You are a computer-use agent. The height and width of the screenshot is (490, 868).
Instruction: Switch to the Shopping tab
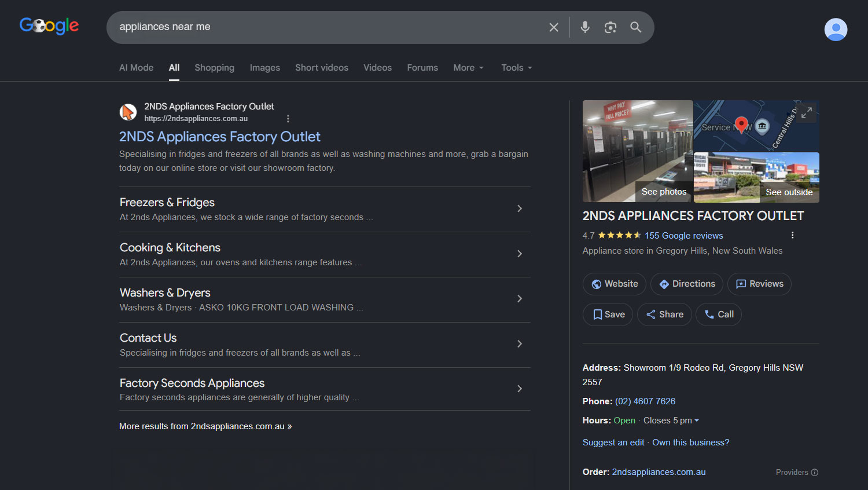point(215,68)
